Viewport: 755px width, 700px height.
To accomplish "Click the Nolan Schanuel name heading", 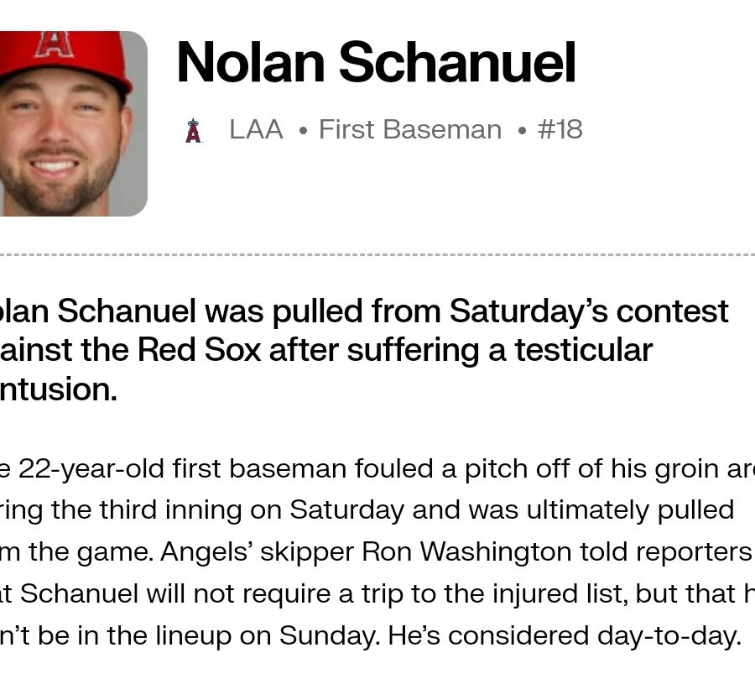I will (x=376, y=63).
